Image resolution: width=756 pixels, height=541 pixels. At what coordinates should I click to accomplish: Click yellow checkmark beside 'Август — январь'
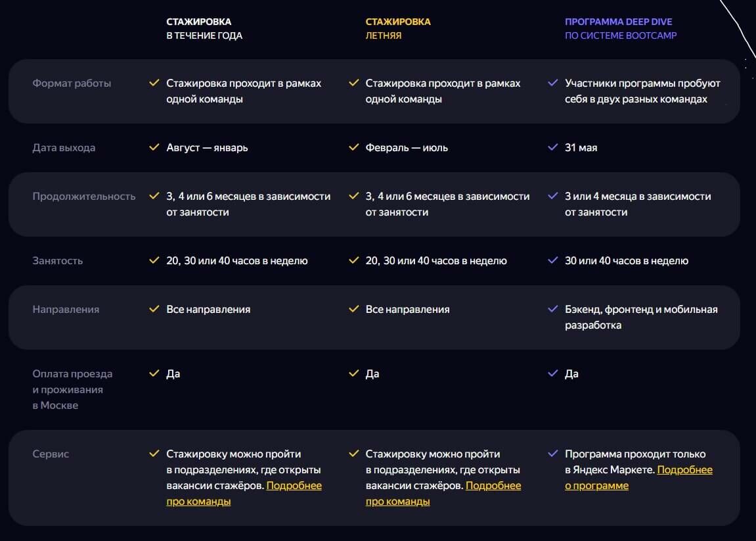[154, 148]
